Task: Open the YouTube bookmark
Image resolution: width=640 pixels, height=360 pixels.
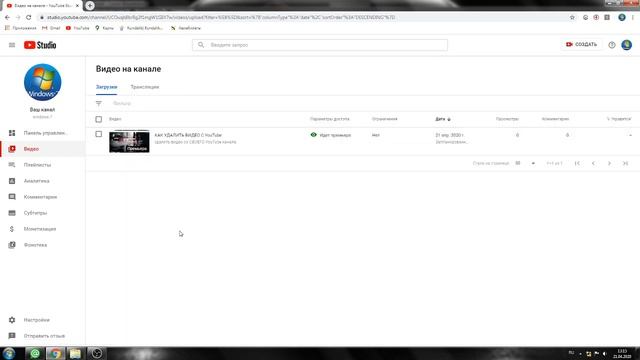Action: pos(78,28)
